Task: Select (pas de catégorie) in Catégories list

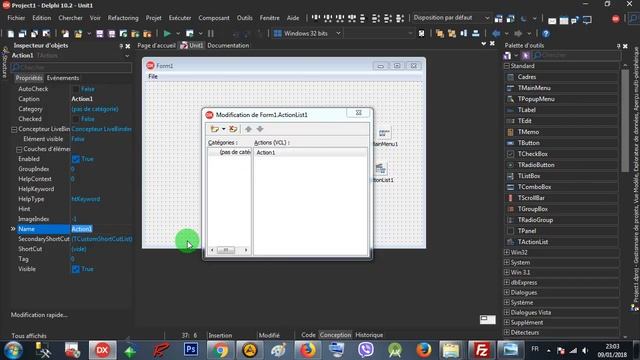Action: (235, 152)
